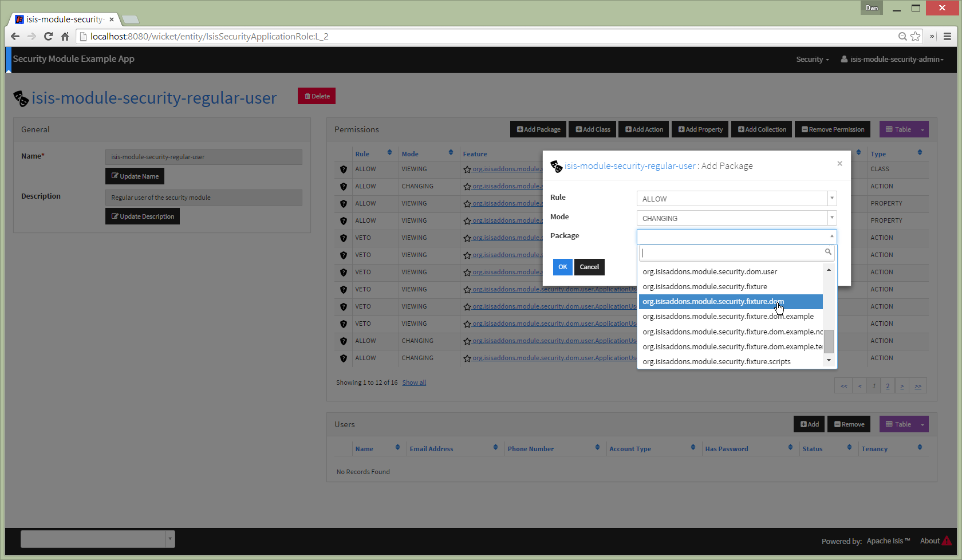Go to page 2 of permissions
Screen dimensions: 962x560
pyautogui.click(x=888, y=386)
